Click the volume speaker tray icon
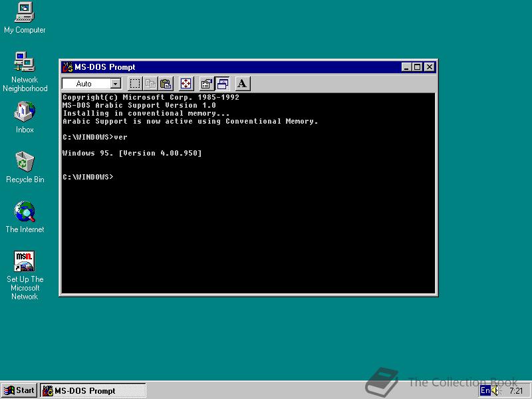 [496, 391]
